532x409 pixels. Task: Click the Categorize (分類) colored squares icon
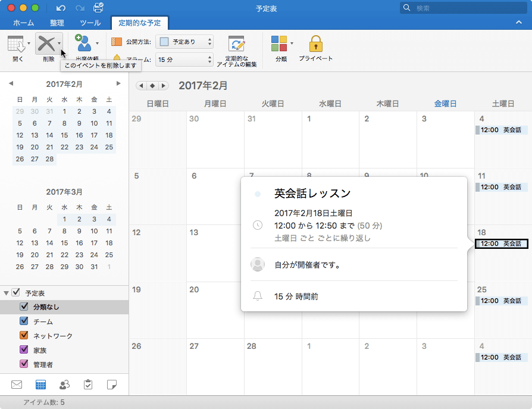pos(279,43)
